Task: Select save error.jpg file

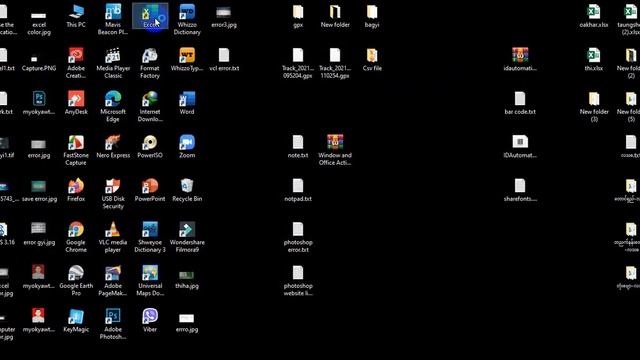Action: point(39,190)
